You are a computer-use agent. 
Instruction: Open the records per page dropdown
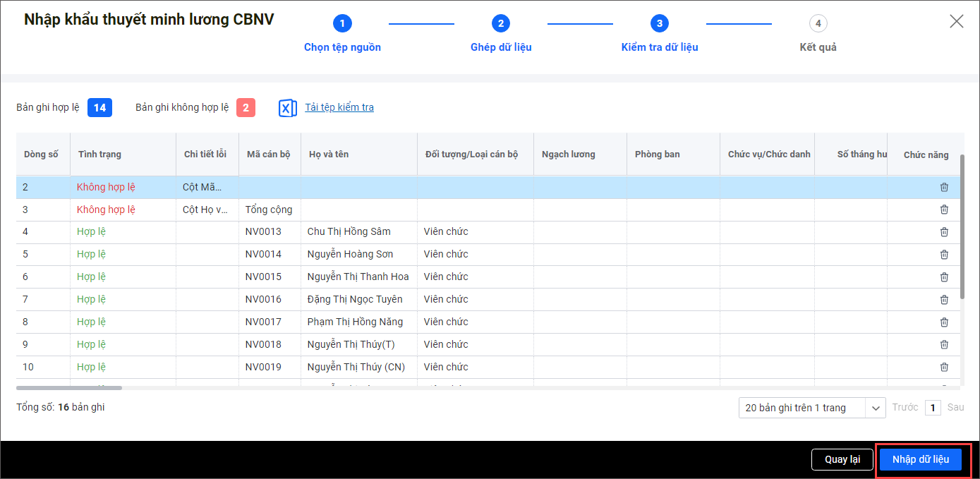[811, 408]
